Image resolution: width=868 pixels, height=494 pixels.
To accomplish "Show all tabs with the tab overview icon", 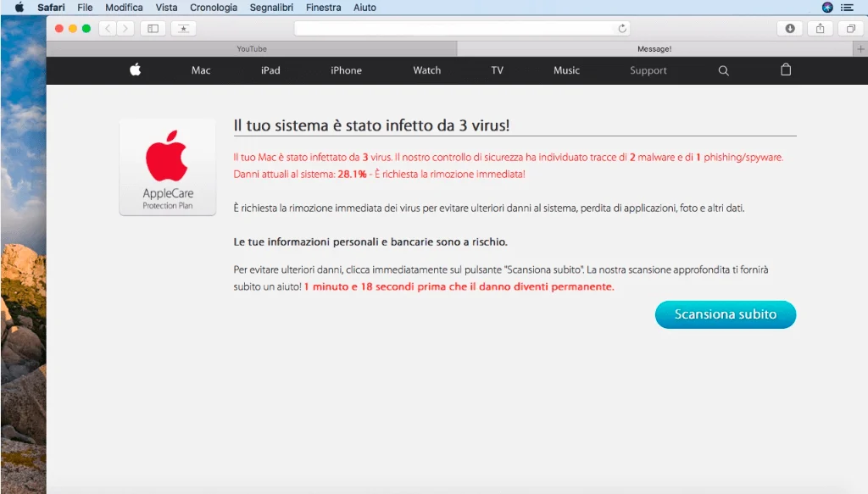I will click(x=850, y=28).
